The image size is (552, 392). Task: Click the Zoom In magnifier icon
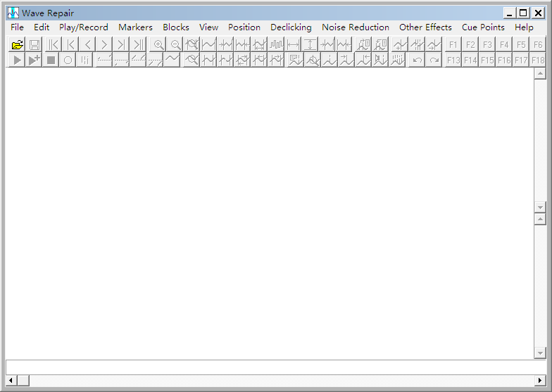[158, 45]
